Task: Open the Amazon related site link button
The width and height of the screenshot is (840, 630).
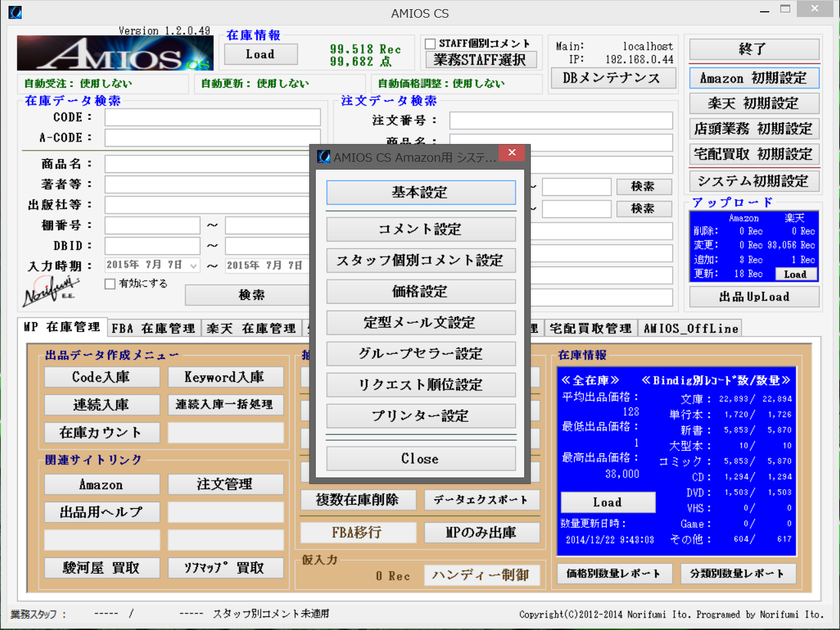Action: pos(102,485)
